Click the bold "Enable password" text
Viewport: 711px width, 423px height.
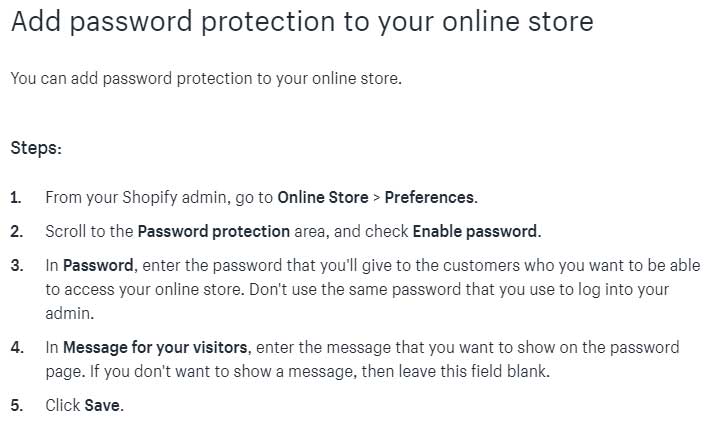click(x=474, y=231)
